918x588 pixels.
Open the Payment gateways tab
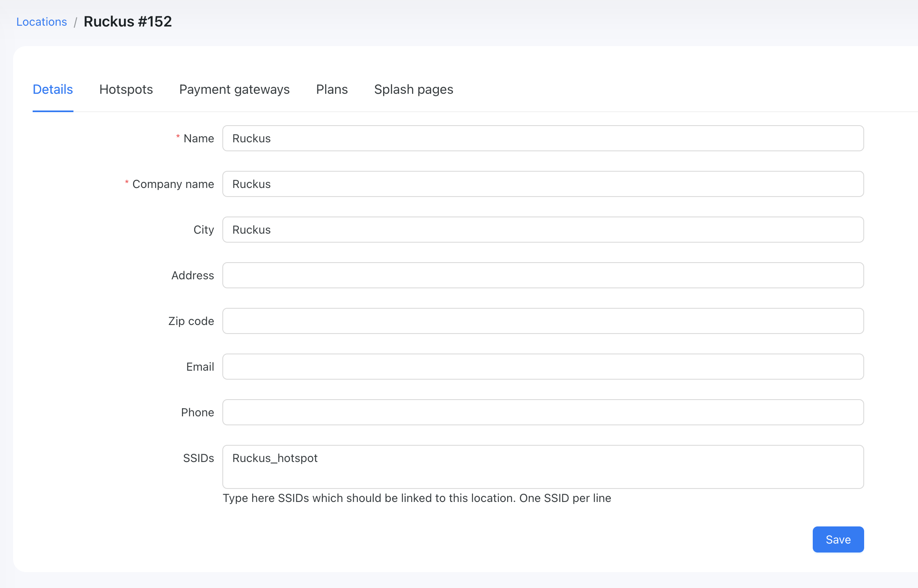click(235, 89)
